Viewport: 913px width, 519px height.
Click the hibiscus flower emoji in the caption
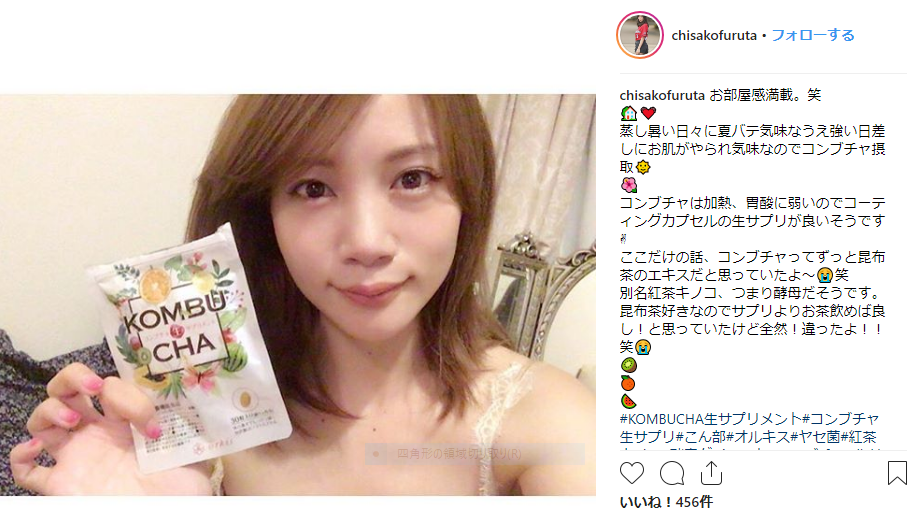pyautogui.click(x=628, y=185)
